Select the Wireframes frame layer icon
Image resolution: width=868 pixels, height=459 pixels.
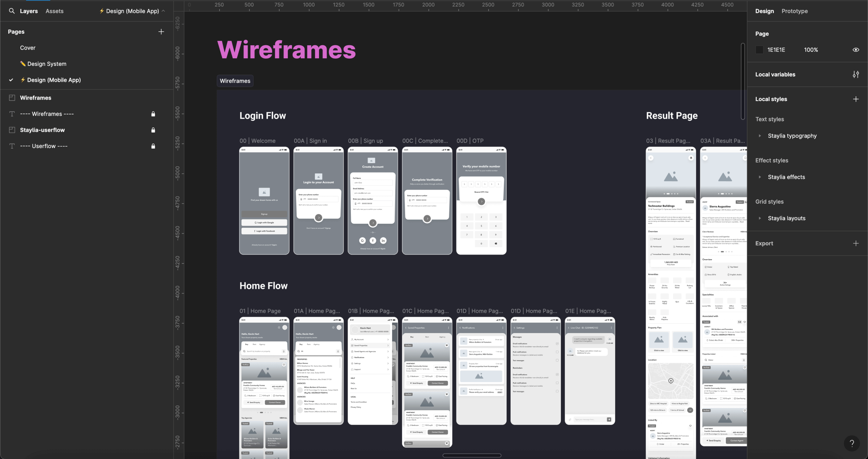[12, 98]
